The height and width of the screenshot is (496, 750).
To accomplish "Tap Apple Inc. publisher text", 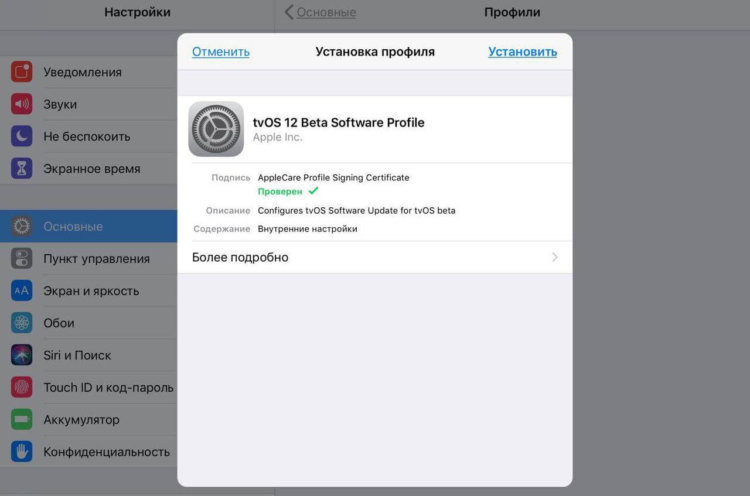I will click(277, 137).
